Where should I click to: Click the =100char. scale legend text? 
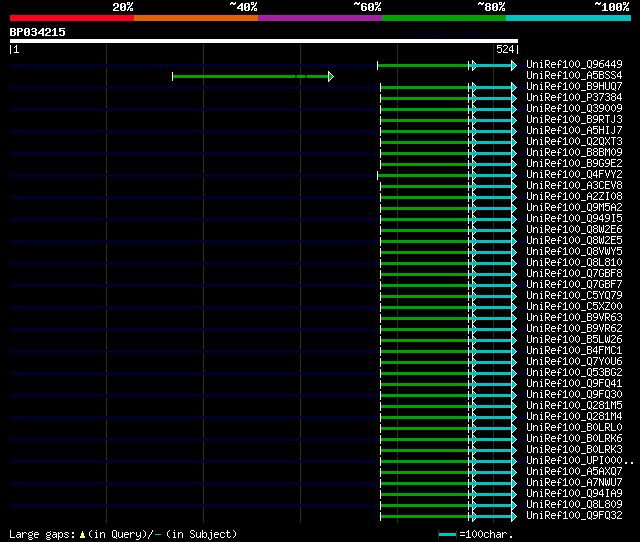click(x=486, y=535)
